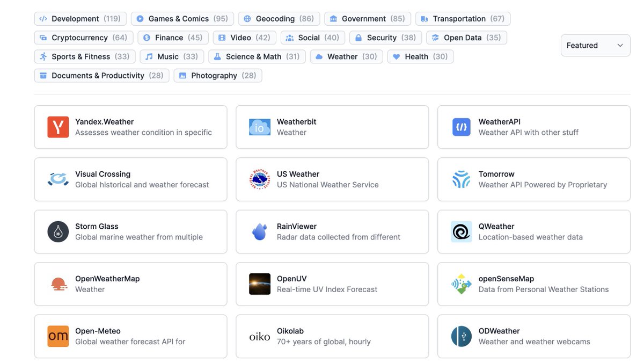Open the Yandex.Weather title link
The image size is (644, 363).
[x=105, y=122]
